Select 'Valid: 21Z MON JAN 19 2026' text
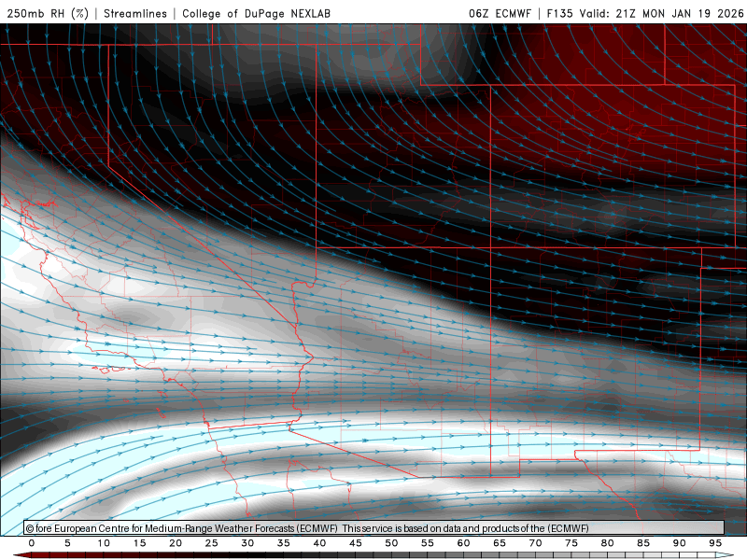Screen dimensions: 747x560 pos(661,13)
